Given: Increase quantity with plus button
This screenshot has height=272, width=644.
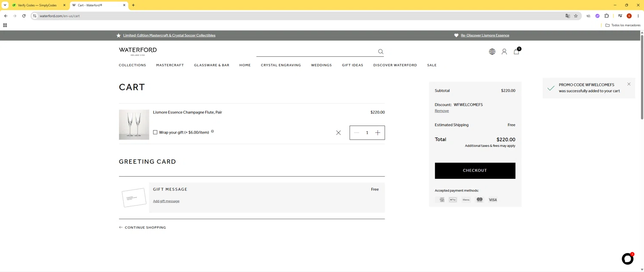Looking at the screenshot, I should [x=378, y=133].
